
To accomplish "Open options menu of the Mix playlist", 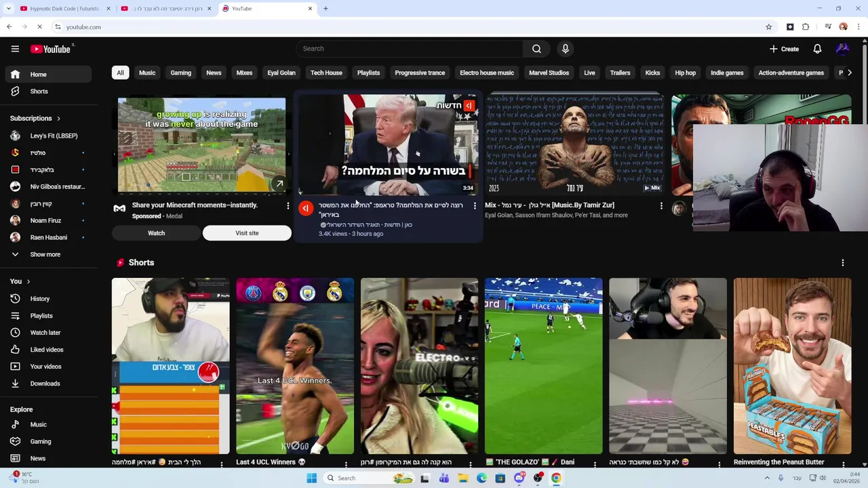I will click(x=661, y=205).
